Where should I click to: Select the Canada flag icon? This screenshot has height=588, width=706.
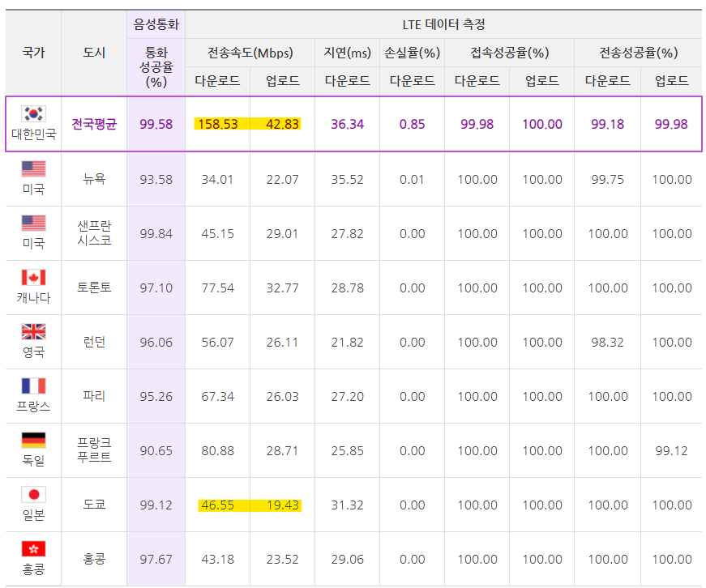click(x=34, y=277)
